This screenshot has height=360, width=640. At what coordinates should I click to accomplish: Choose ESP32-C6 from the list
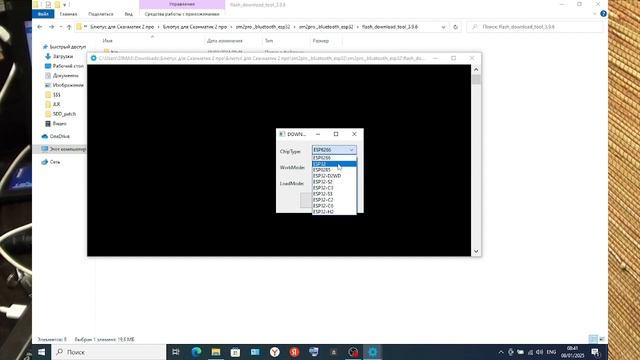tap(334, 206)
